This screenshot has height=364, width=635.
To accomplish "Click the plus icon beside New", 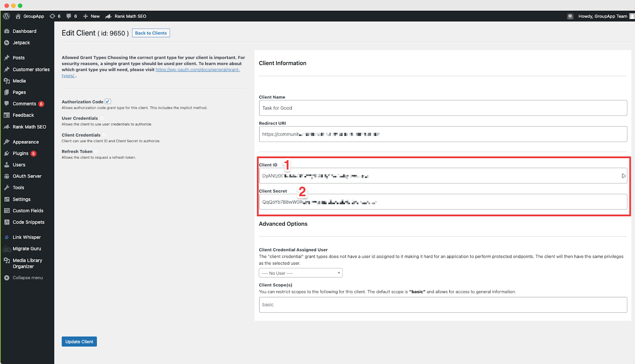I will pos(85,16).
